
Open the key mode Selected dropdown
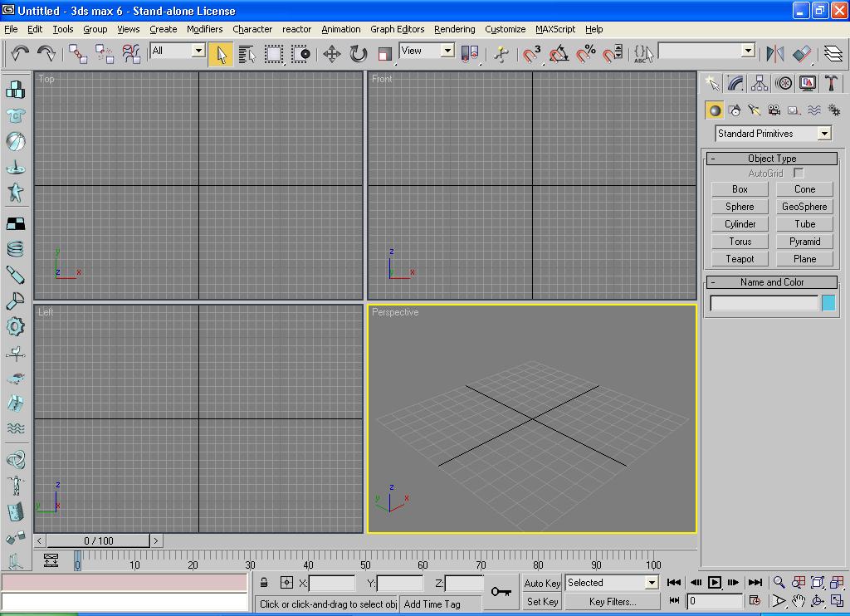652,583
